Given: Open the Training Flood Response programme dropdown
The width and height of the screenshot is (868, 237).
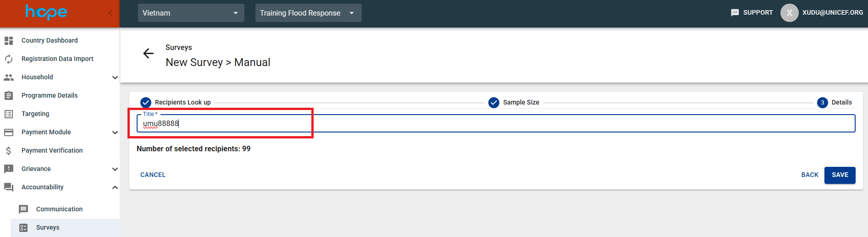Looking at the screenshot, I should coord(308,13).
